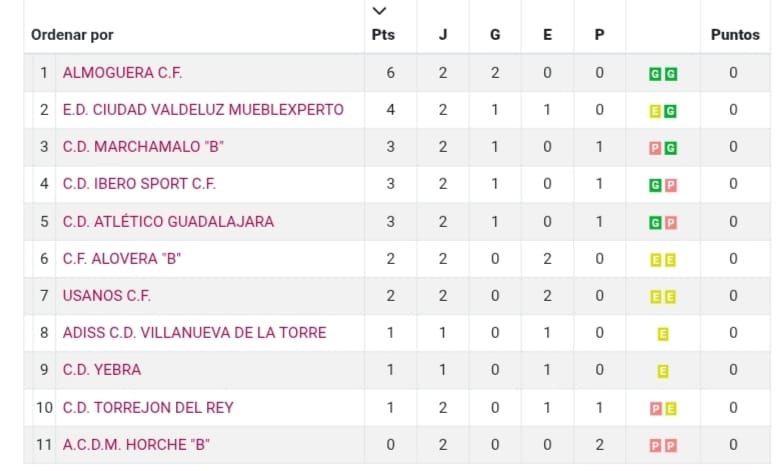Open USANOS C.F. team link
Screen dimensions: 781x471
click(x=108, y=296)
